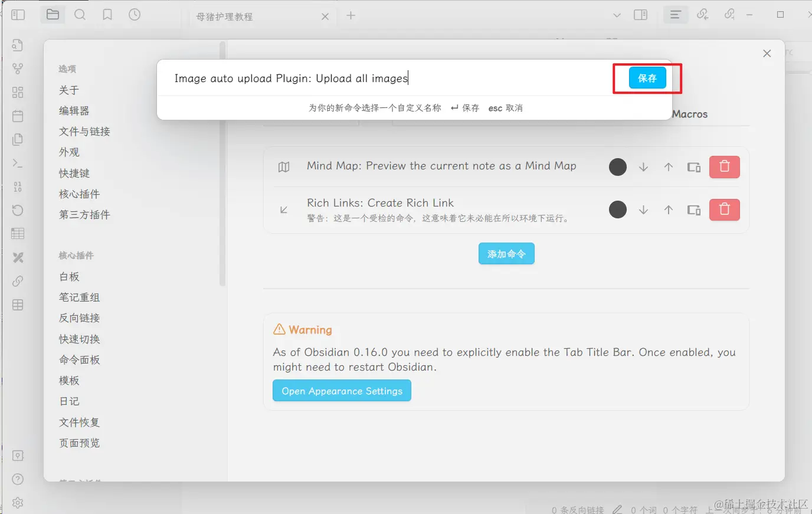Viewport: 812px width, 514px height.
Task: Change device mode for Rich Links command
Action: pos(694,209)
